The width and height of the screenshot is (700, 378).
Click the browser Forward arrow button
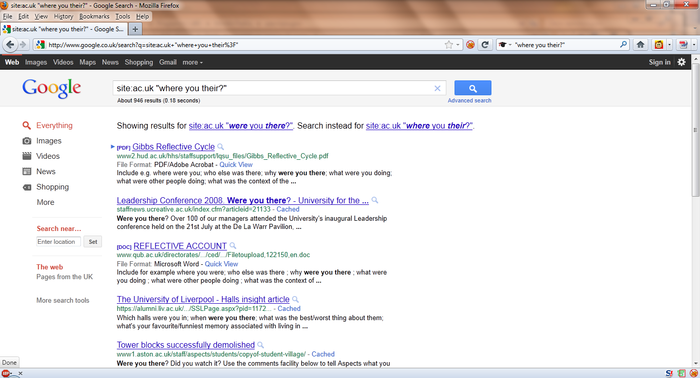click(23, 45)
